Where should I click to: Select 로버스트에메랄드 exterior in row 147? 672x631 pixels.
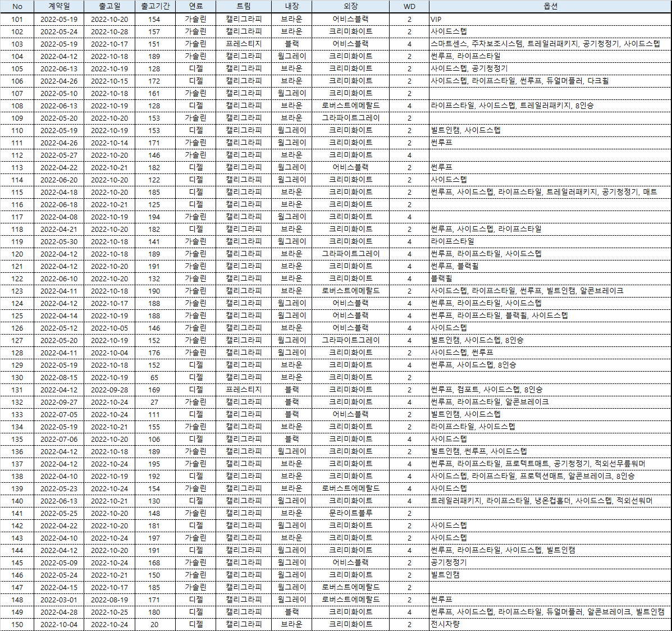350,588
